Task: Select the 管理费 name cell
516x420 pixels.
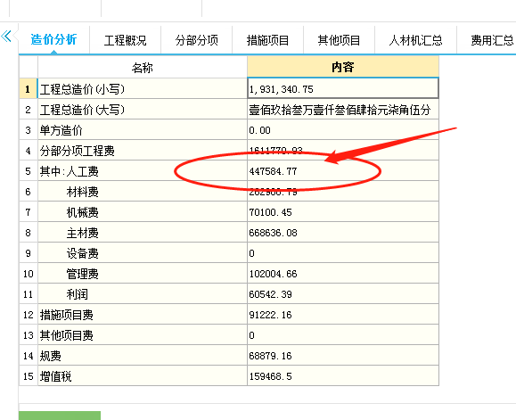Action: [x=143, y=274]
